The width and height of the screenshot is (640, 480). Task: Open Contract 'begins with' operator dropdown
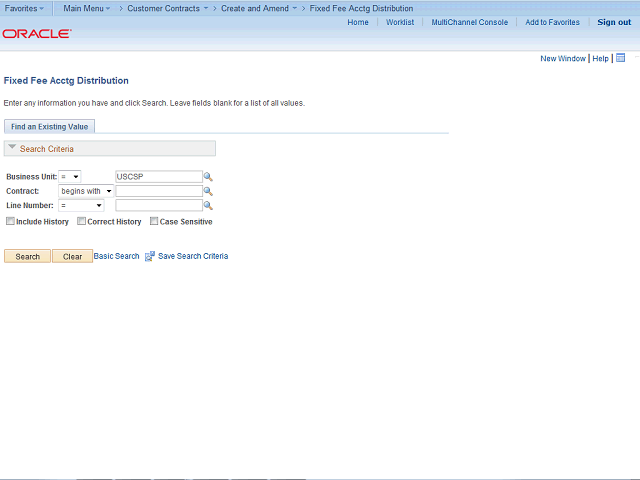click(x=86, y=191)
